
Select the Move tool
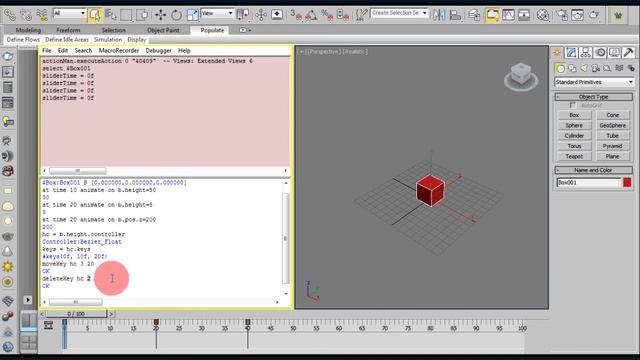[160, 15]
